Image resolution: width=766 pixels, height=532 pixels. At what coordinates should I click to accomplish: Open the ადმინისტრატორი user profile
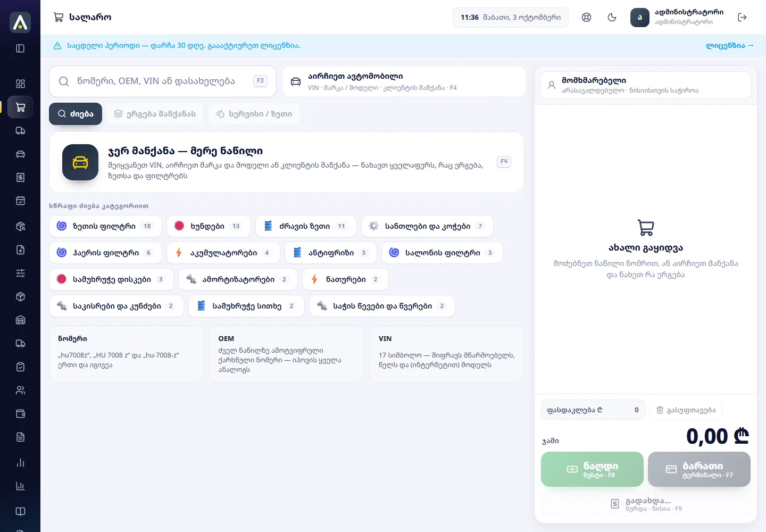click(677, 17)
